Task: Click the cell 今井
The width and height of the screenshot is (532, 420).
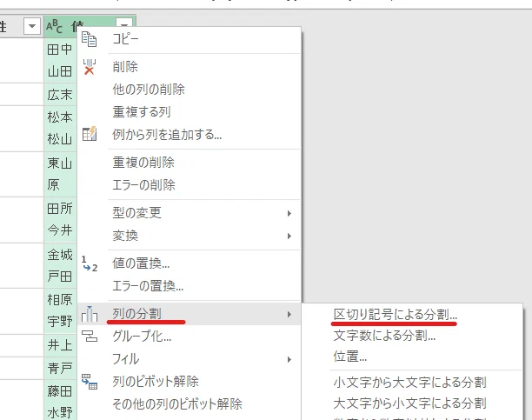Action: pyautogui.click(x=60, y=230)
